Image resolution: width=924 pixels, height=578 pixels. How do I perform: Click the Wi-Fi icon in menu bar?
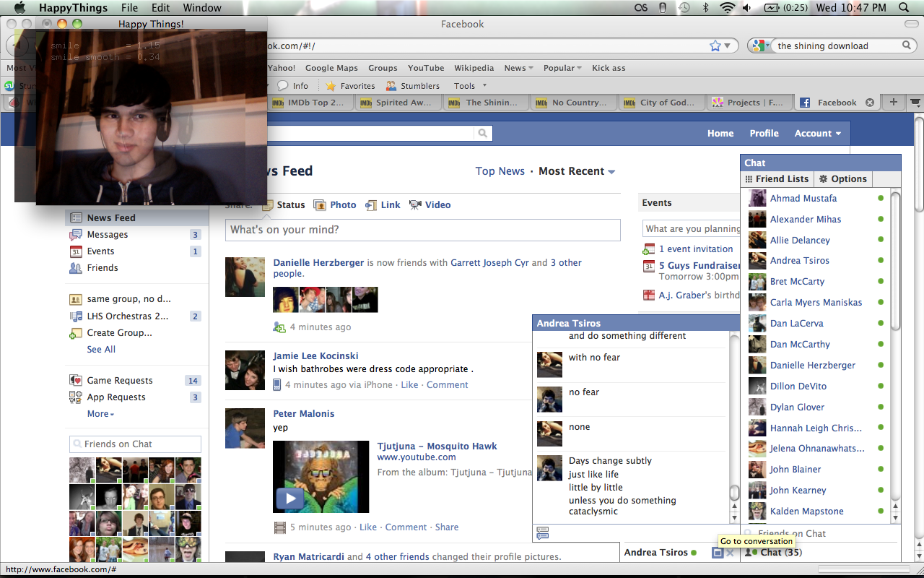coord(727,8)
